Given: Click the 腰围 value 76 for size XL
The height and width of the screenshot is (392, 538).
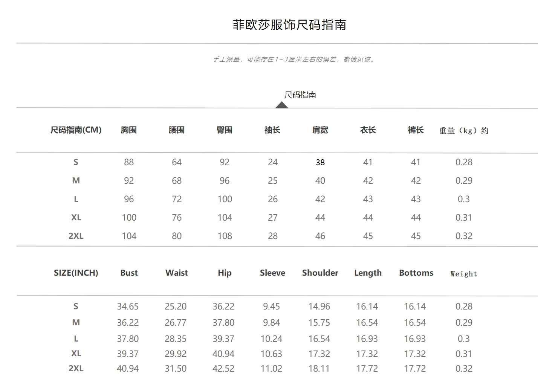Looking at the screenshot, I should [177, 218].
